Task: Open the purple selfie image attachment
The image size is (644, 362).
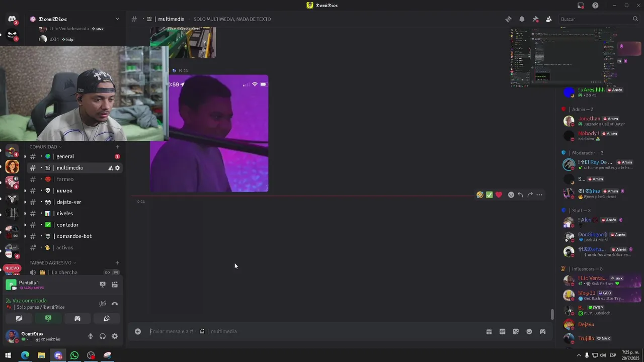Action: tap(209, 133)
